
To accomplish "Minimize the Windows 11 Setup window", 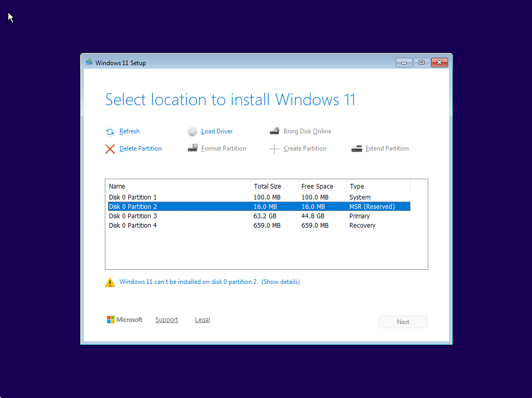I will click(404, 63).
